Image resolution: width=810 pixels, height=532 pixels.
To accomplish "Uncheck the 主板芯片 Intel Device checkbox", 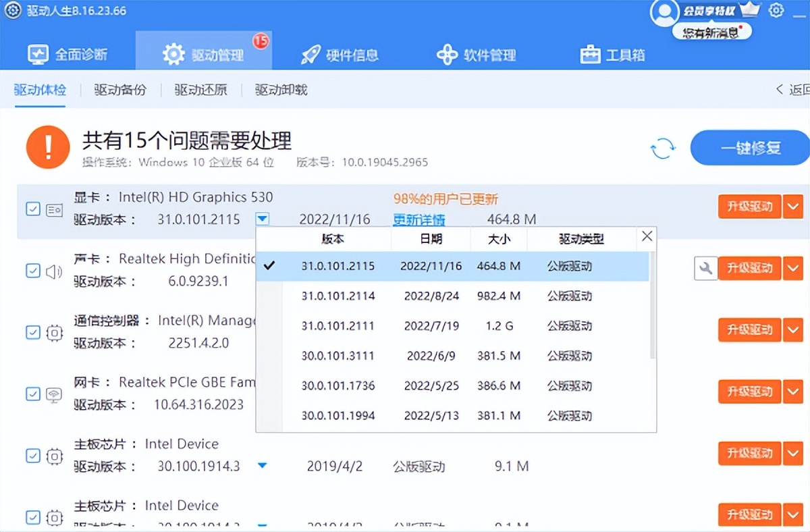I will tap(33, 456).
